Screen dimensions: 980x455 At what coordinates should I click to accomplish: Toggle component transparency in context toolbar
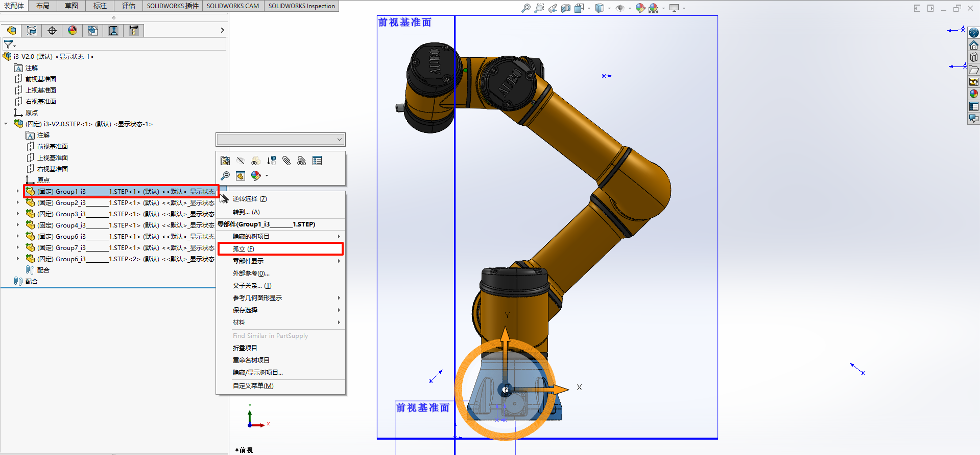(256, 161)
